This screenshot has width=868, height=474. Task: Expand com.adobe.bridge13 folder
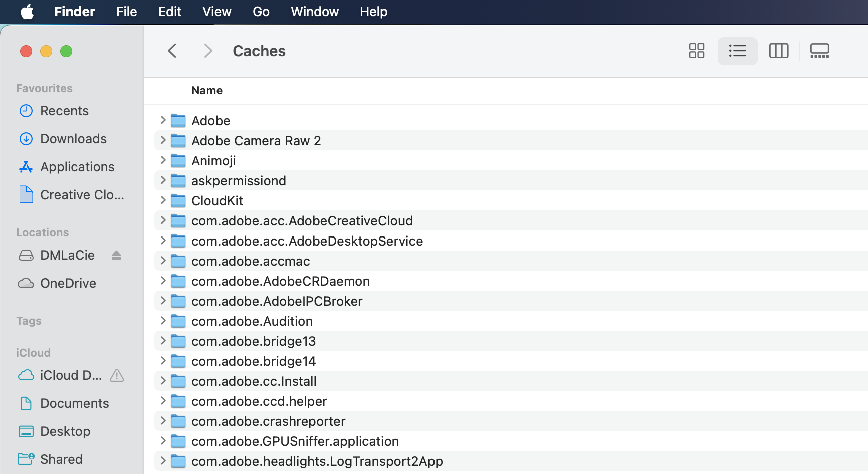163,341
